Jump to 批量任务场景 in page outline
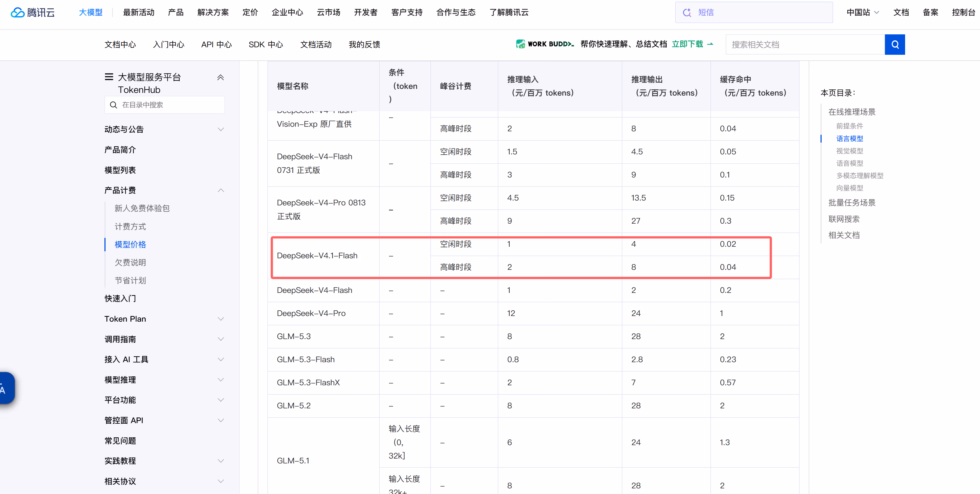Image resolution: width=980 pixels, height=494 pixels. point(852,203)
